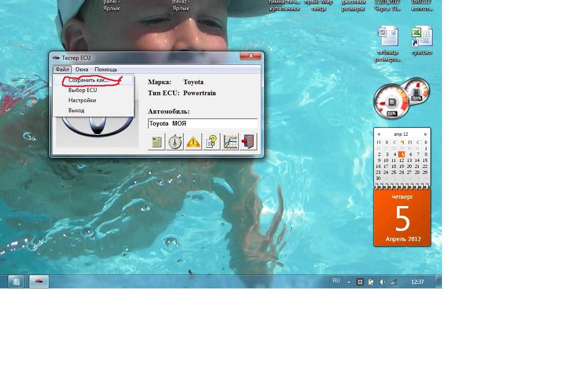Select 'Выход' in the File menu
Viewport: 588px width, 368px height.
[76, 110]
